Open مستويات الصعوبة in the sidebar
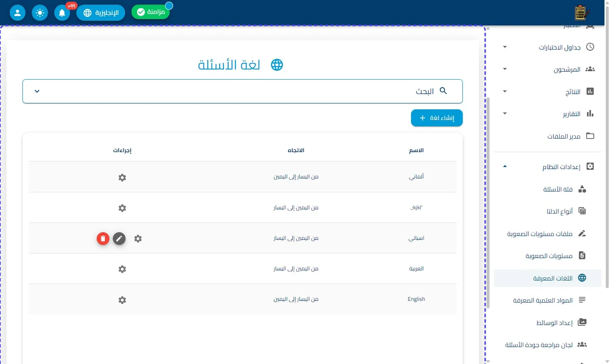The image size is (610, 364). click(x=548, y=256)
